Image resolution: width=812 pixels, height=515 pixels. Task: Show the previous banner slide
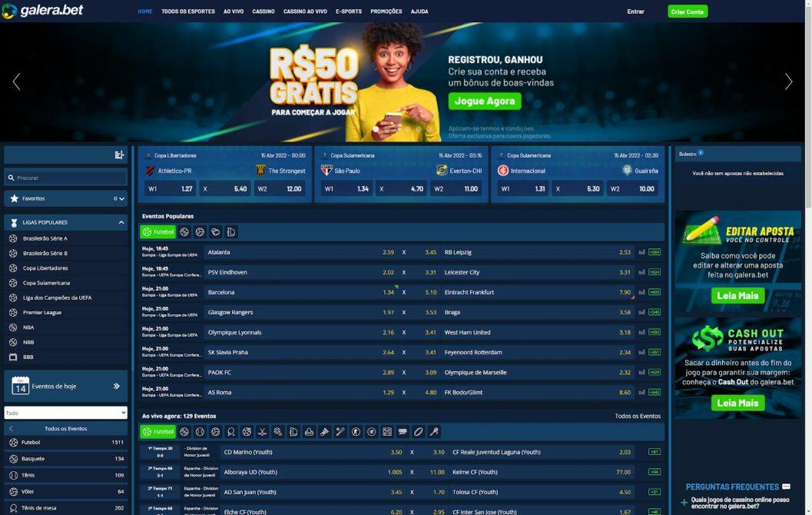17,81
